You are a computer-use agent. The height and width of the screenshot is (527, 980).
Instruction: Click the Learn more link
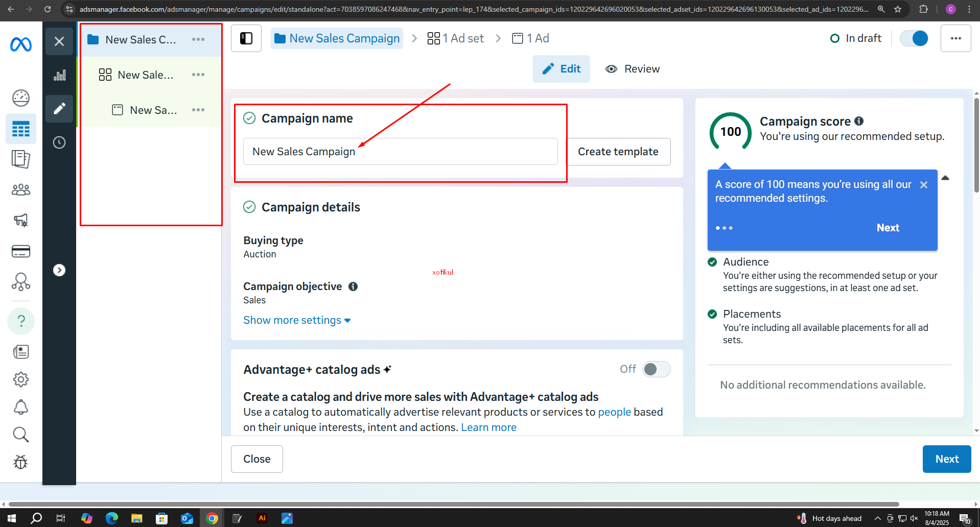point(488,427)
